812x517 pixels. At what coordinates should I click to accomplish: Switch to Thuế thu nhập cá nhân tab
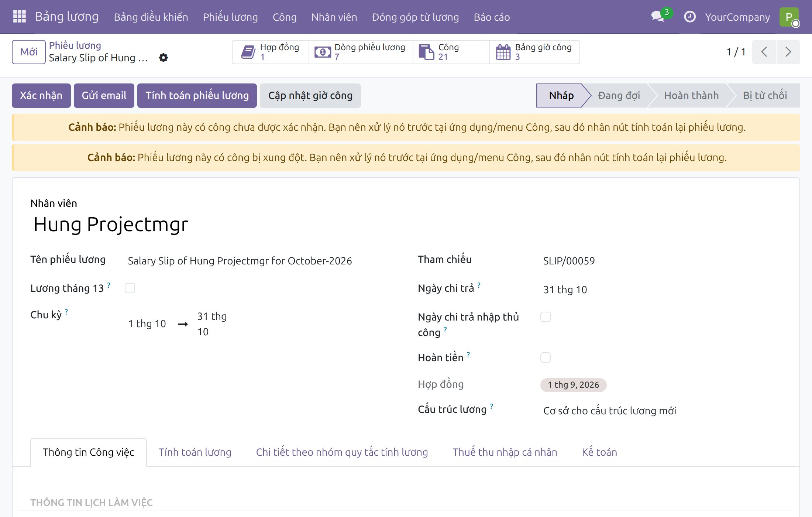(x=505, y=452)
